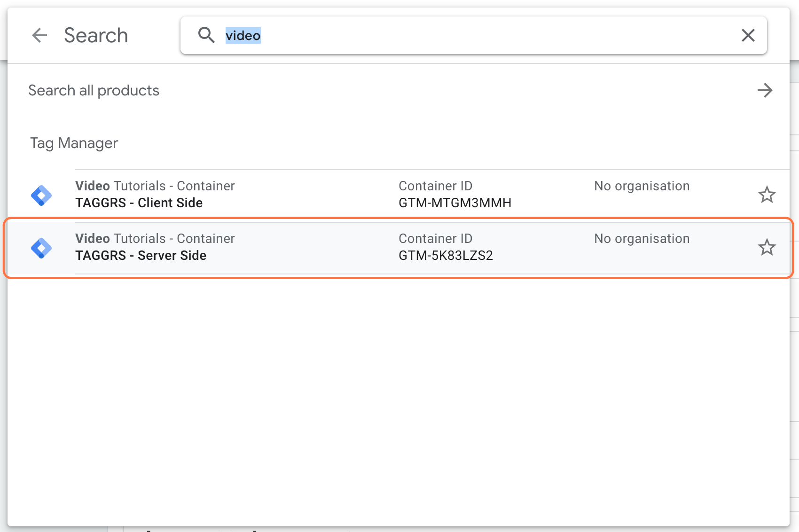Open Search all products arrow

765,90
